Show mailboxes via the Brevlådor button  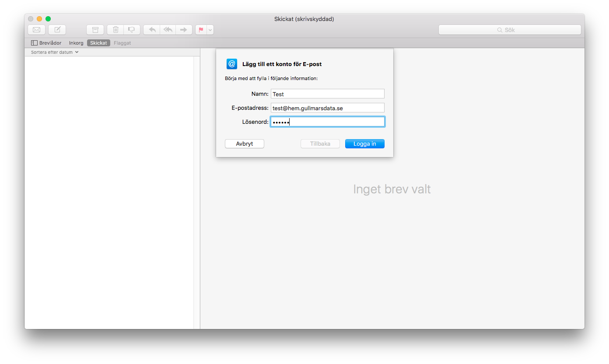(x=46, y=43)
